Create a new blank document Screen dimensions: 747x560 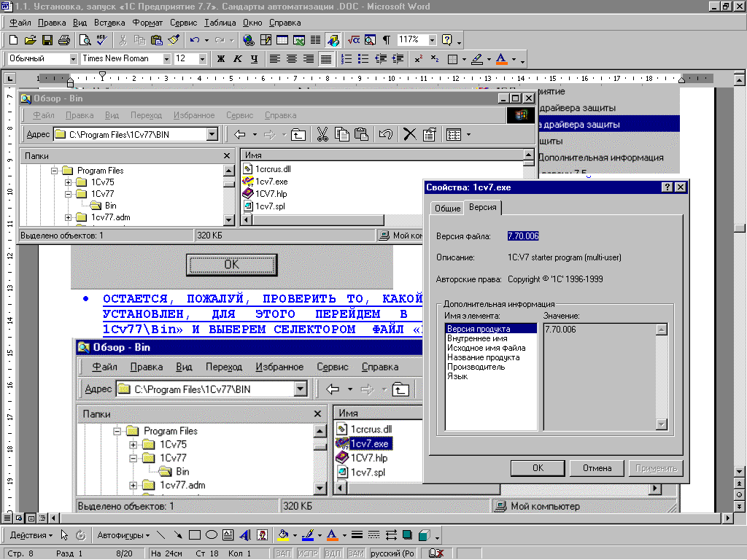(14, 40)
